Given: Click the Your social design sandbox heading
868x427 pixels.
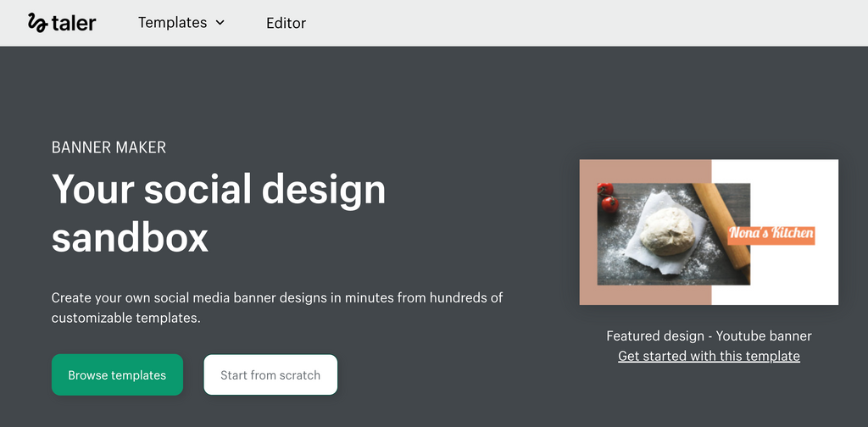Looking at the screenshot, I should [218, 213].
